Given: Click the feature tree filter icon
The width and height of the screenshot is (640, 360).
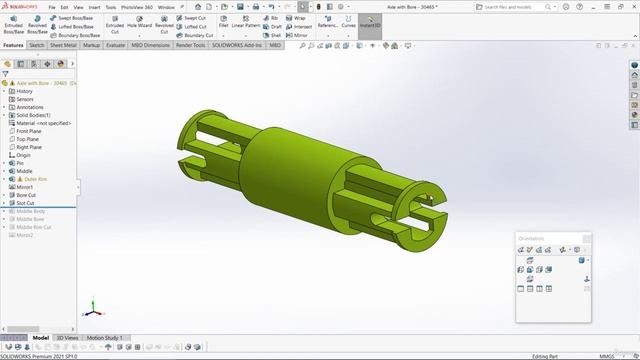Looking at the screenshot, I should pos(5,74).
